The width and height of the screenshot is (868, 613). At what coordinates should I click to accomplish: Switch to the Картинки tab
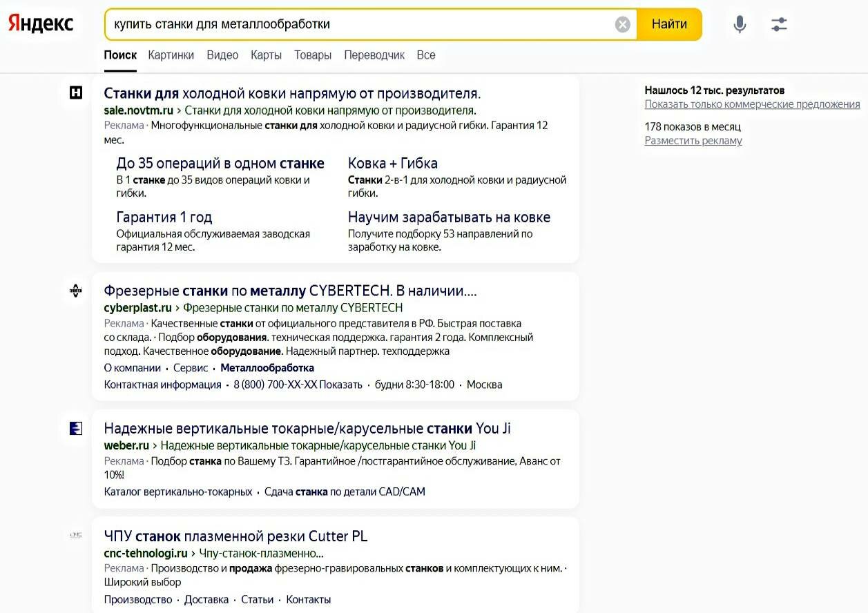171,55
